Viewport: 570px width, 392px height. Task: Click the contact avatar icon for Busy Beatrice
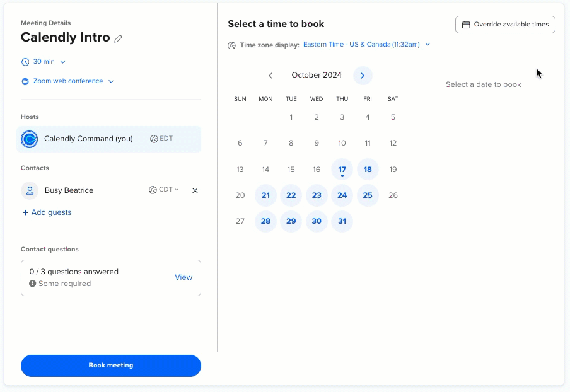tap(29, 190)
